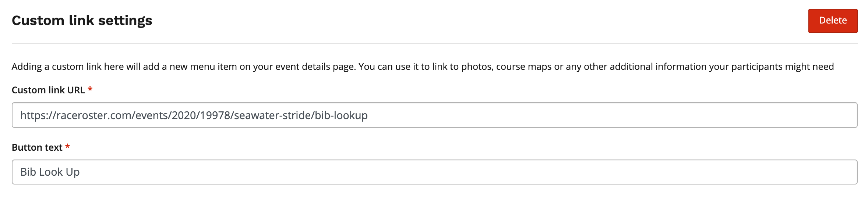Click 'bib-lookup' at the end of the URL
Image resolution: width=868 pixels, height=197 pixels.
pos(341,115)
